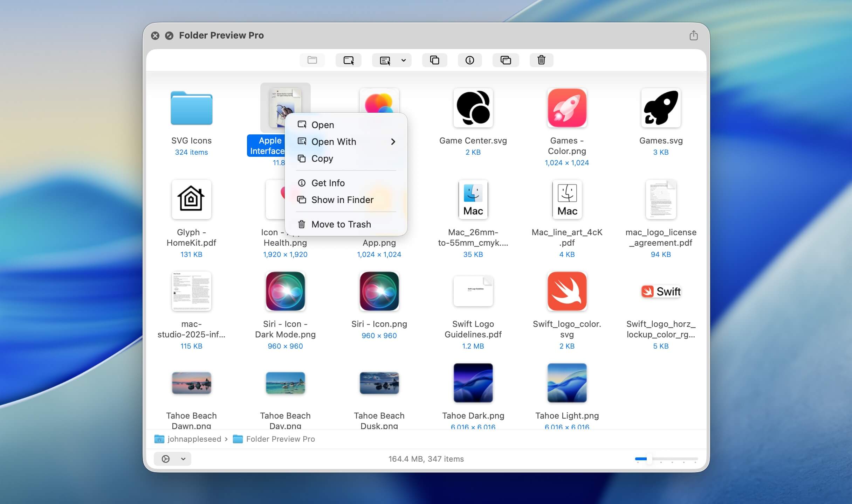The width and height of the screenshot is (852, 504).
Task: Click the Show in Finder toolbar icon
Action: pyautogui.click(x=506, y=60)
